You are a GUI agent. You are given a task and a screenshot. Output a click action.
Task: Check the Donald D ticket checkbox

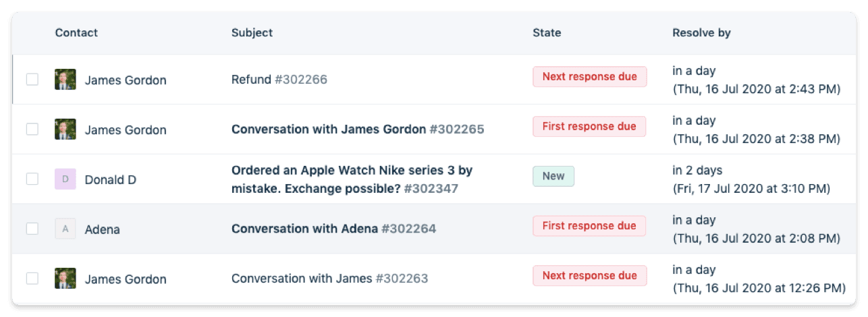tap(32, 179)
